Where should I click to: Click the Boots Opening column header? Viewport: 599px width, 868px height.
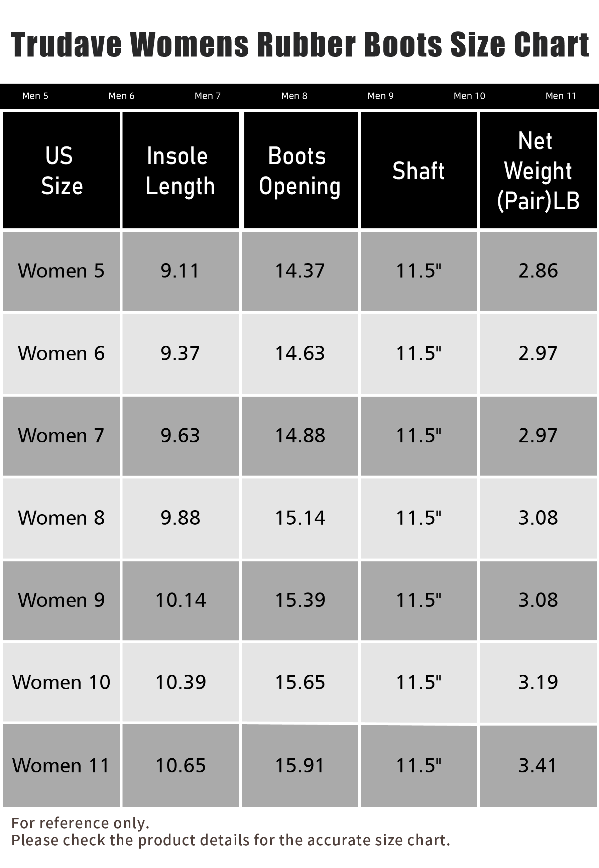(301, 170)
